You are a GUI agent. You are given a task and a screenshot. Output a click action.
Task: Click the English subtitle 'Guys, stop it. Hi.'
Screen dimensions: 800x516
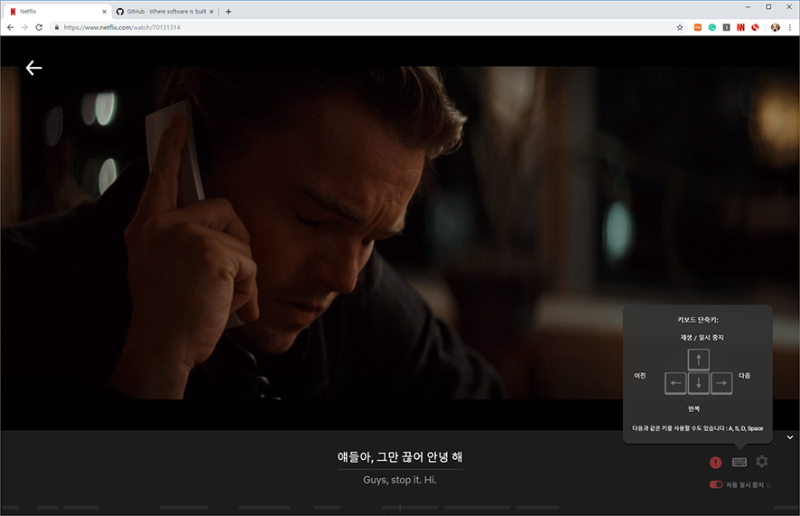tap(400, 480)
